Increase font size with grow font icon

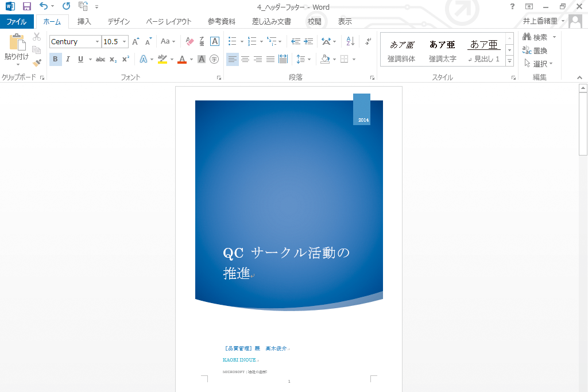[x=136, y=41]
